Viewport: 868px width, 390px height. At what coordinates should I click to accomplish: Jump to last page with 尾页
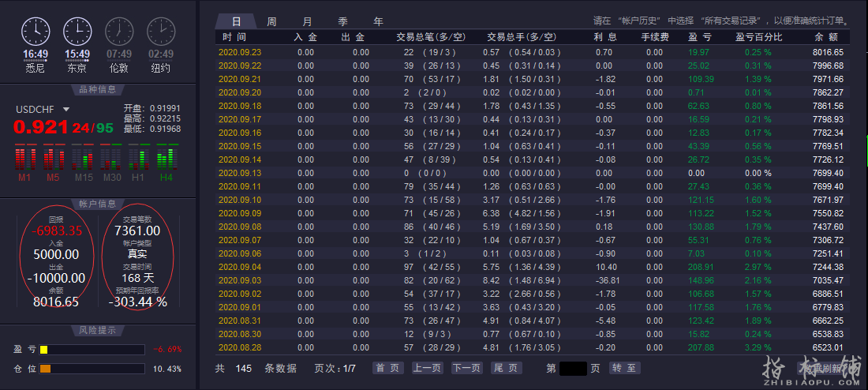pyautogui.click(x=506, y=368)
